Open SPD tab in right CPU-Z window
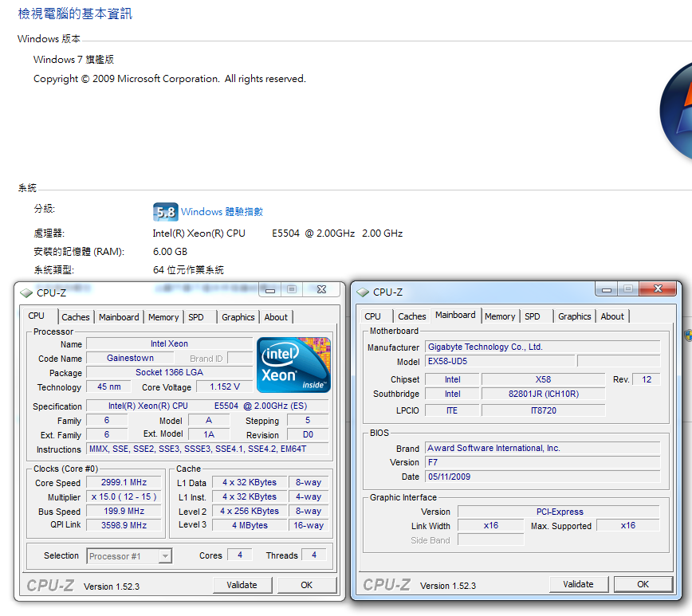 coord(533,316)
